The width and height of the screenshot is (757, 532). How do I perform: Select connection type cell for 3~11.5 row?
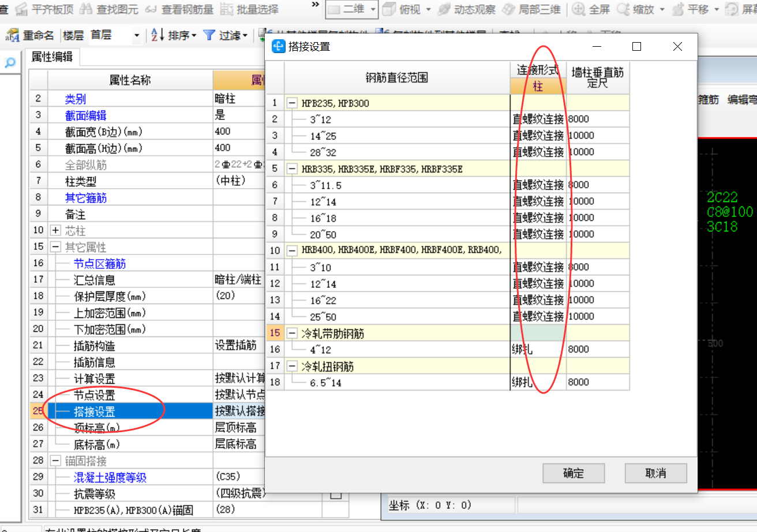538,185
